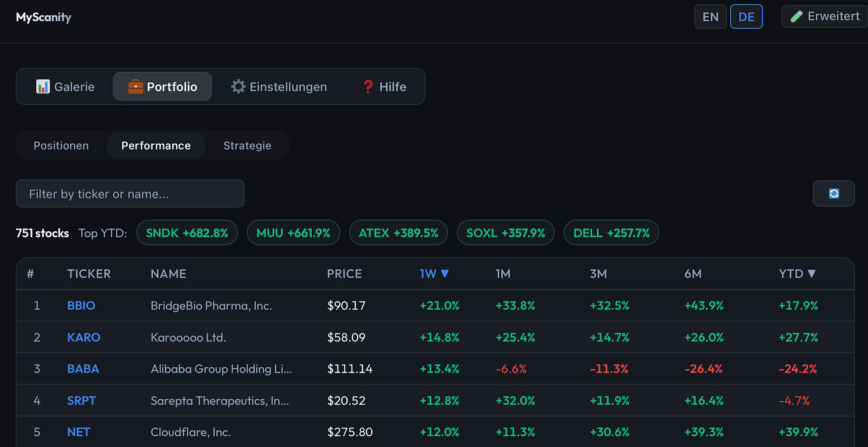
Task: Switch language to DE
Action: point(746,17)
